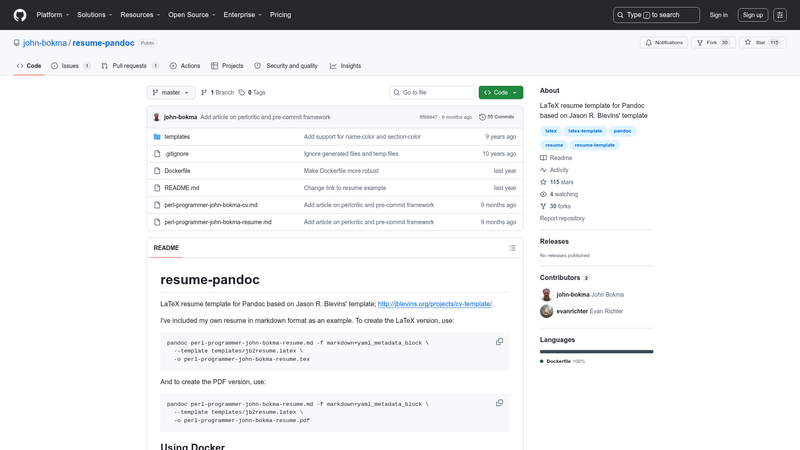Switch to the Projects tab

click(x=227, y=66)
